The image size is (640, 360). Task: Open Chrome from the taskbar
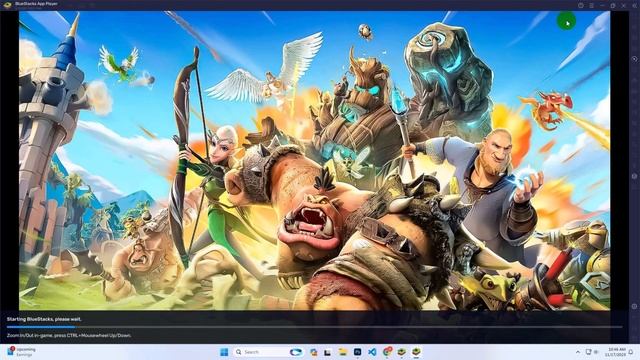tap(387, 351)
